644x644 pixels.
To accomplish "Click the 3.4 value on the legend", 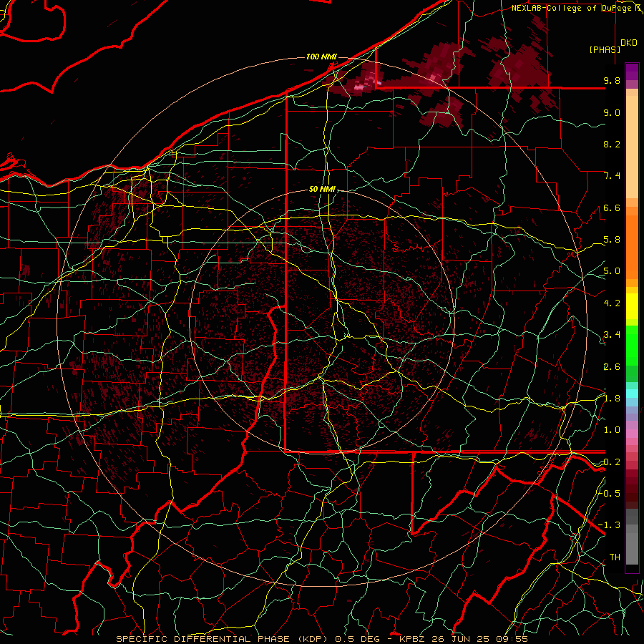I will 612,335.
